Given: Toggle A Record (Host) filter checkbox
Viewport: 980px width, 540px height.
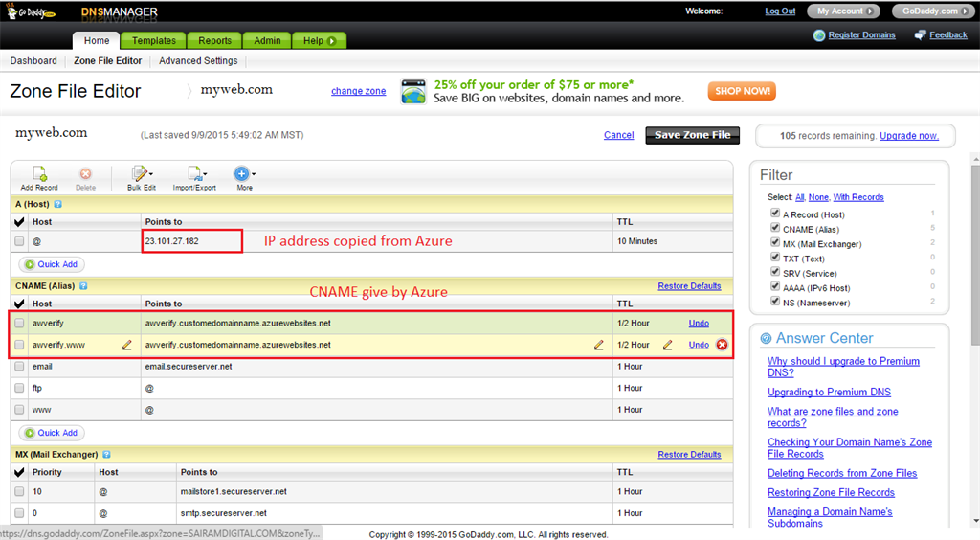Looking at the screenshot, I should click(x=775, y=214).
